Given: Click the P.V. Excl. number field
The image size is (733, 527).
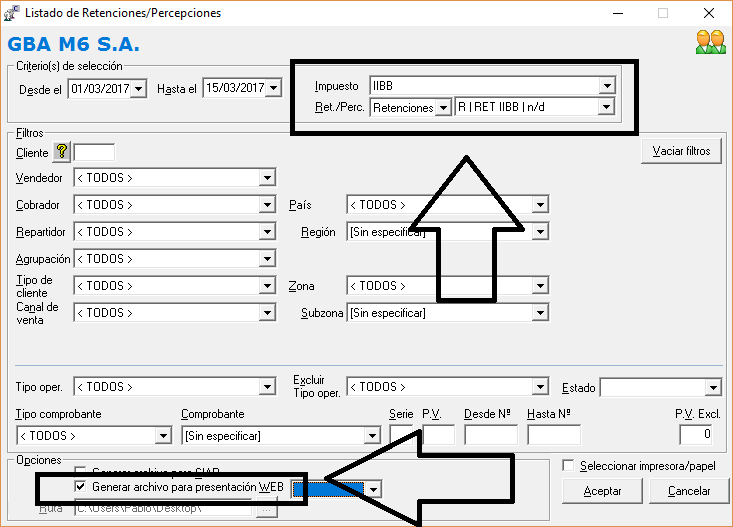Looking at the screenshot, I should tap(695, 434).
